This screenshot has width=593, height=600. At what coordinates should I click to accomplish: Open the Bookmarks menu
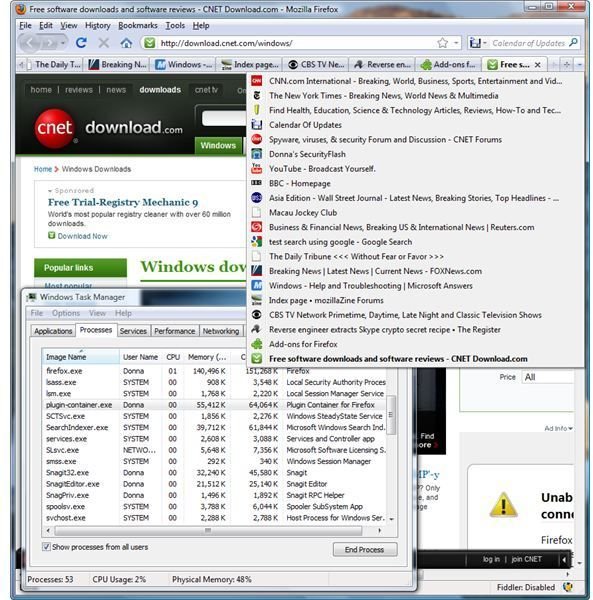tap(138, 26)
